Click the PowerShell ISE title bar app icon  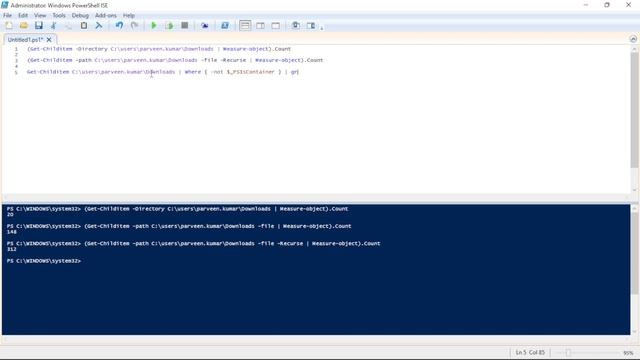pyautogui.click(x=4, y=5)
